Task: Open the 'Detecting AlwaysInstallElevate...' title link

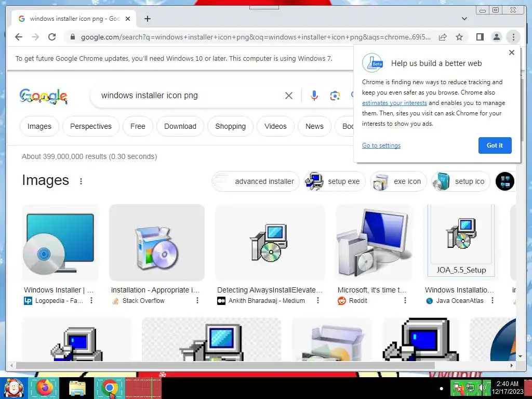Action: coord(270,290)
